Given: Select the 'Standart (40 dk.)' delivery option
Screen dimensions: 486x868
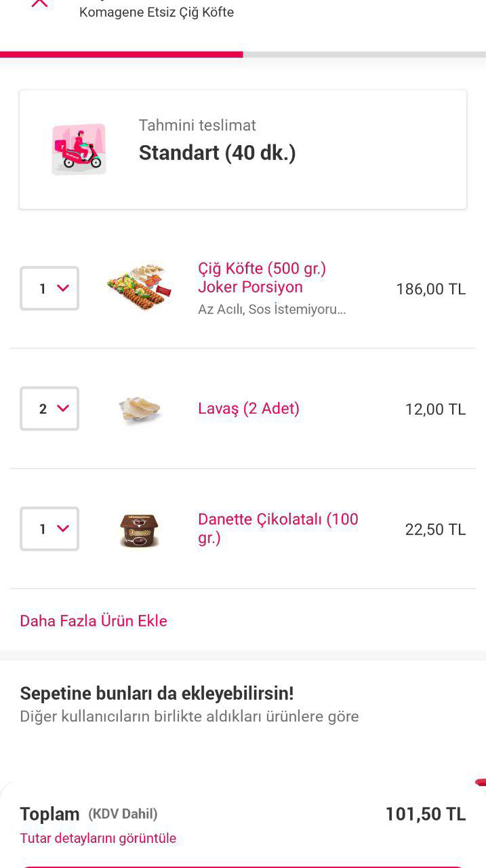Looking at the screenshot, I should pos(216,153).
